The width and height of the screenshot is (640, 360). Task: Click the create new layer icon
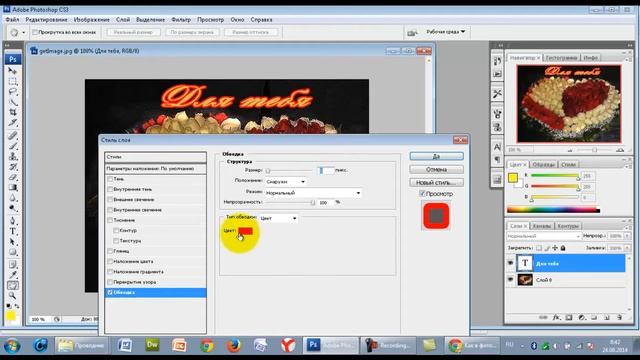607,317
